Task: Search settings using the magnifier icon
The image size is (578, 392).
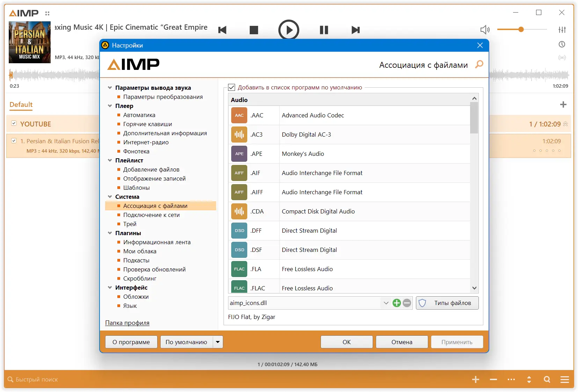Action: pos(479,64)
